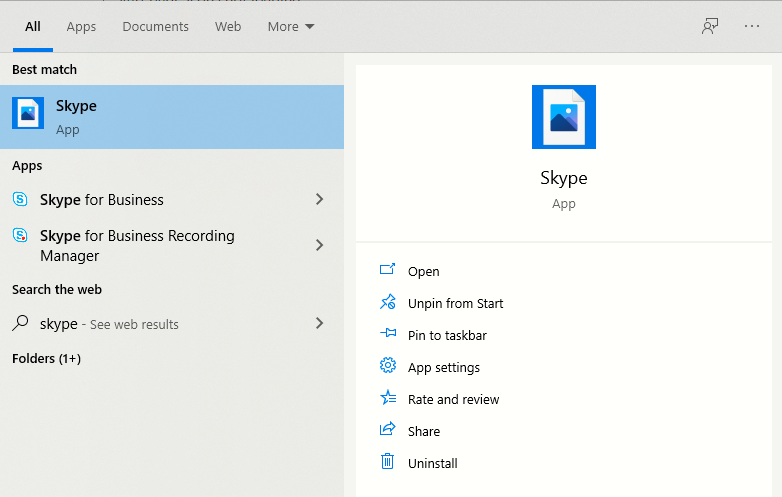Click the Best match heading
Image resolution: width=782 pixels, height=497 pixels.
(44, 69)
